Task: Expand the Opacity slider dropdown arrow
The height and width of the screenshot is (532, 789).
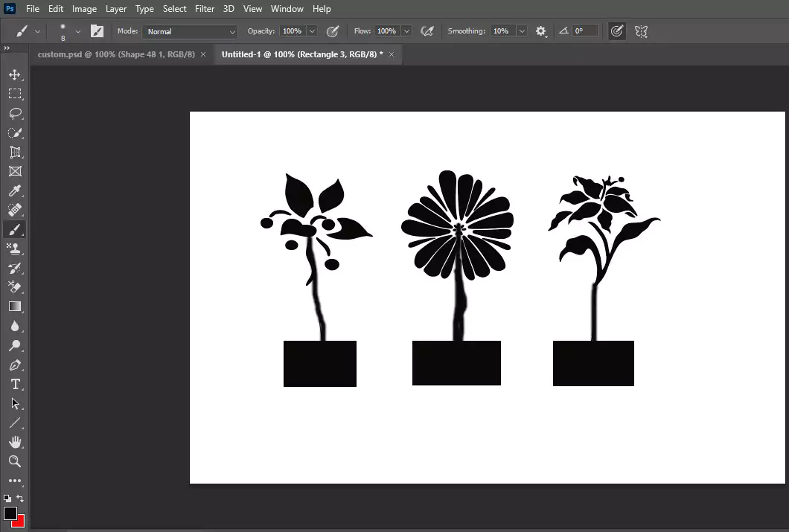Action: click(312, 31)
